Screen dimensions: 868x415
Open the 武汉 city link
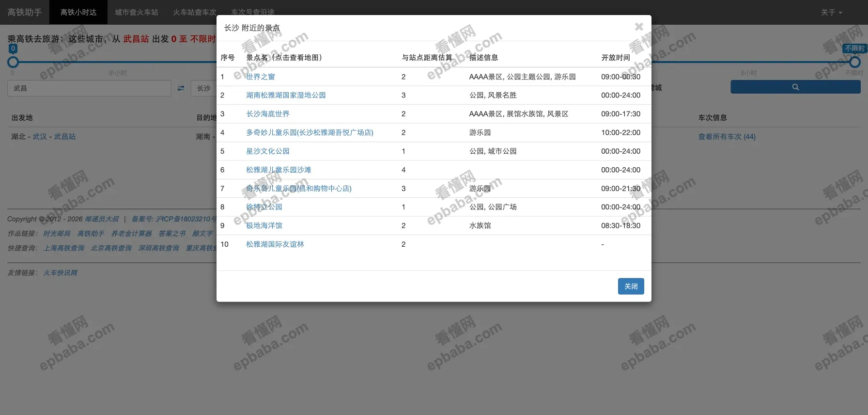coord(40,137)
